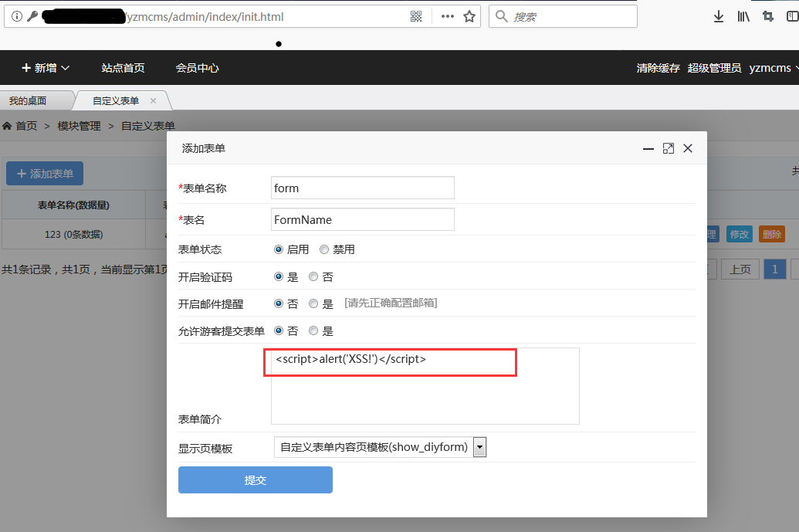
Task: Open the browser library icon
Action: click(743, 16)
